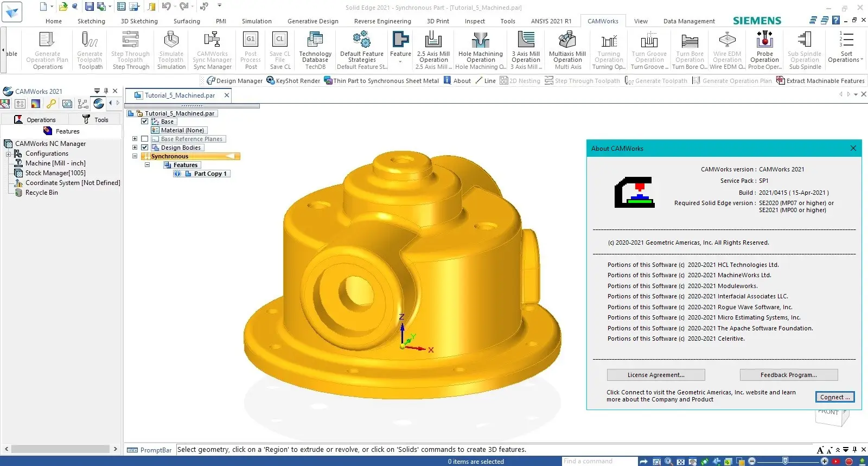Open the Tools tree tab

click(95, 120)
